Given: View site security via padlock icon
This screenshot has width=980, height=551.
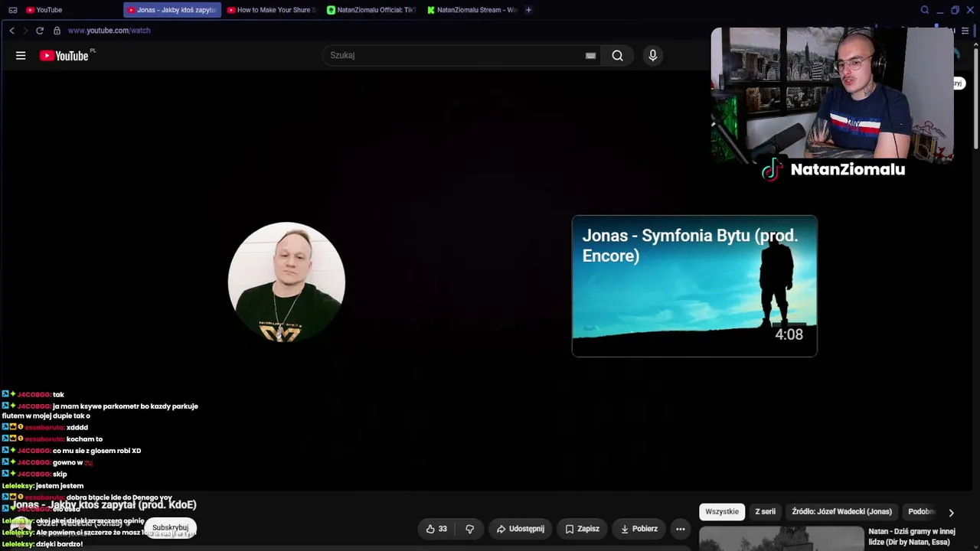Looking at the screenshot, I should point(57,31).
